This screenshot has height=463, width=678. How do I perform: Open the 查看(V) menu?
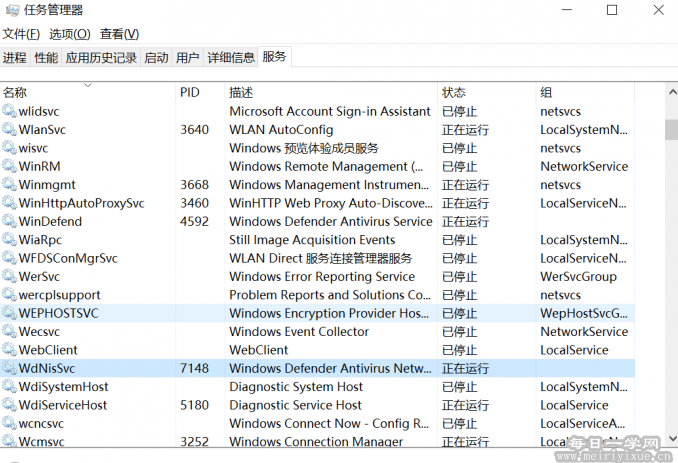point(119,34)
